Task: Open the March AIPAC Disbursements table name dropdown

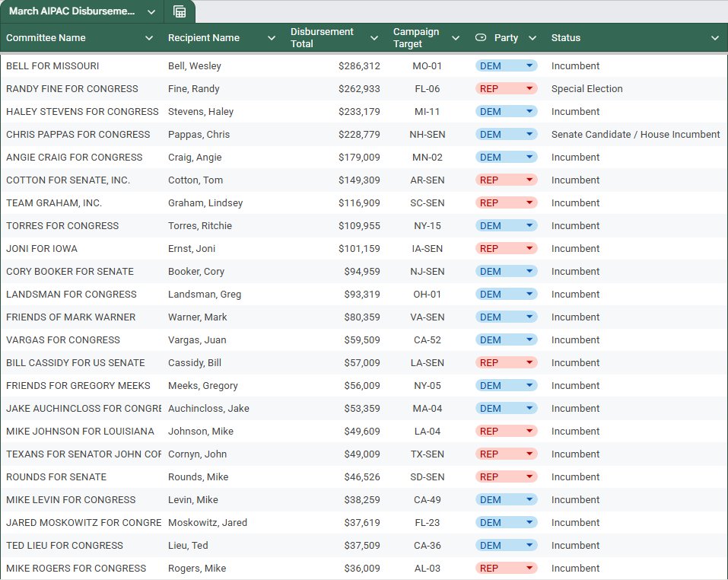Action: coord(151,11)
